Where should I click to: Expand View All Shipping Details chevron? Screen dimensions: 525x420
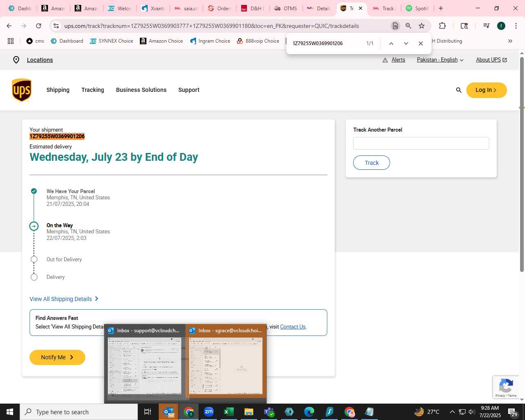[x=97, y=299]
